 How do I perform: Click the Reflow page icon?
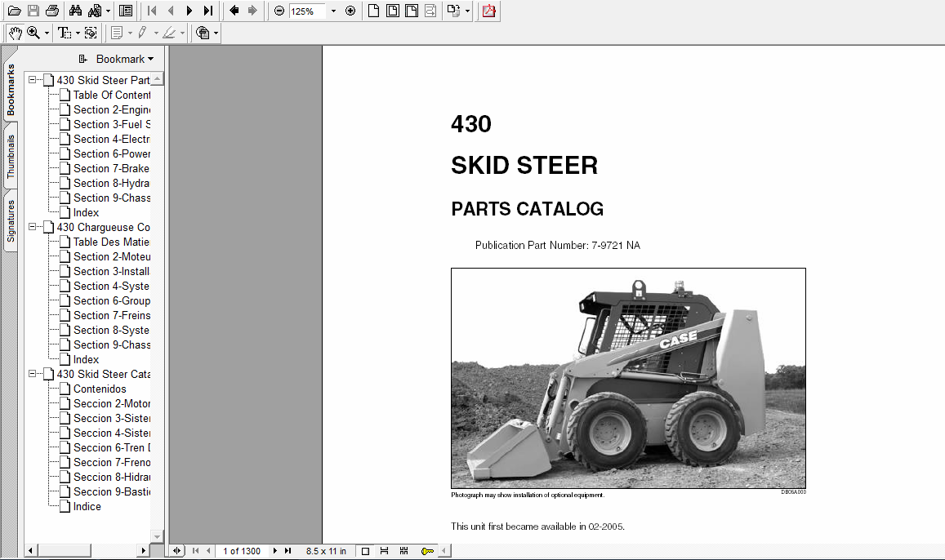[x=430, y=11]
